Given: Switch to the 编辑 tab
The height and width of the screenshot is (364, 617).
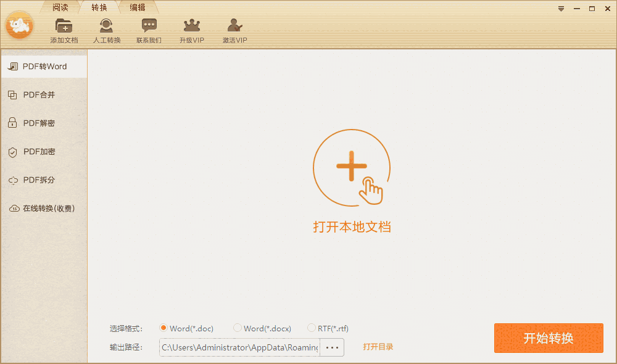Looking at the screenshot, I should coord(137,7).
